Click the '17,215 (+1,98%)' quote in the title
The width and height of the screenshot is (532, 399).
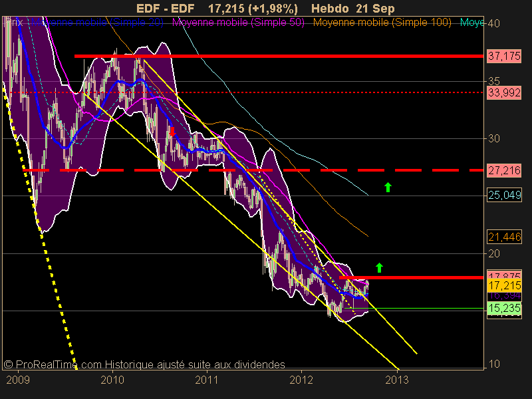[253, 9]
